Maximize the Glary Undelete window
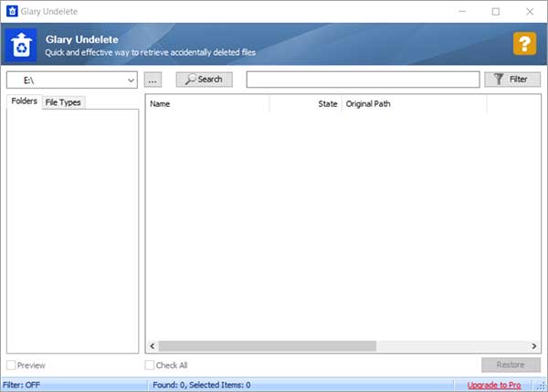The height and width of the screenshot is (392, 548). point(496,12)
